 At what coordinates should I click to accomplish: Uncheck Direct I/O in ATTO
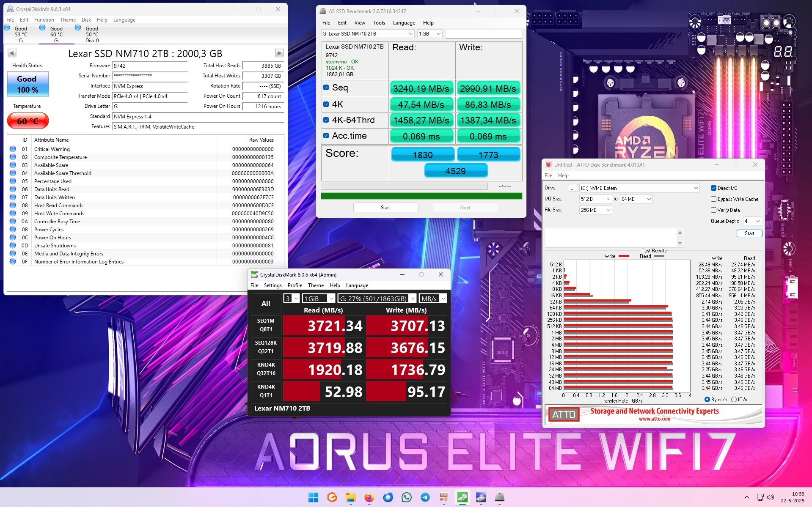pos(714,188)
